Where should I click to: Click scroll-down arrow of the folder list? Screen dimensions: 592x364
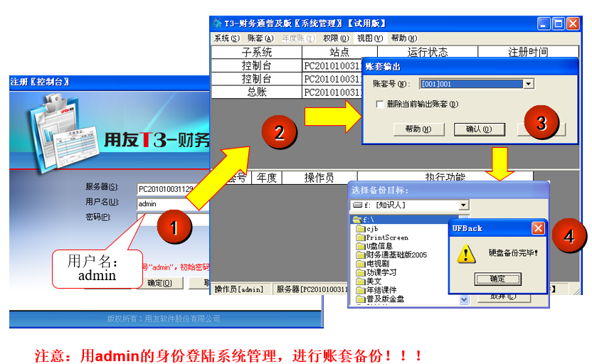point(464,300)
